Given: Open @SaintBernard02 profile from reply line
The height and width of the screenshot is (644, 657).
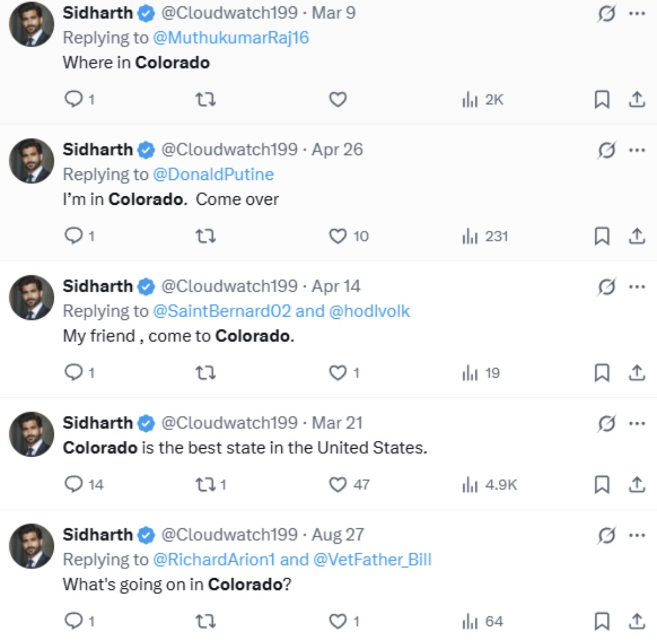Looking at the screenshot, I should [x=221, y=311].
